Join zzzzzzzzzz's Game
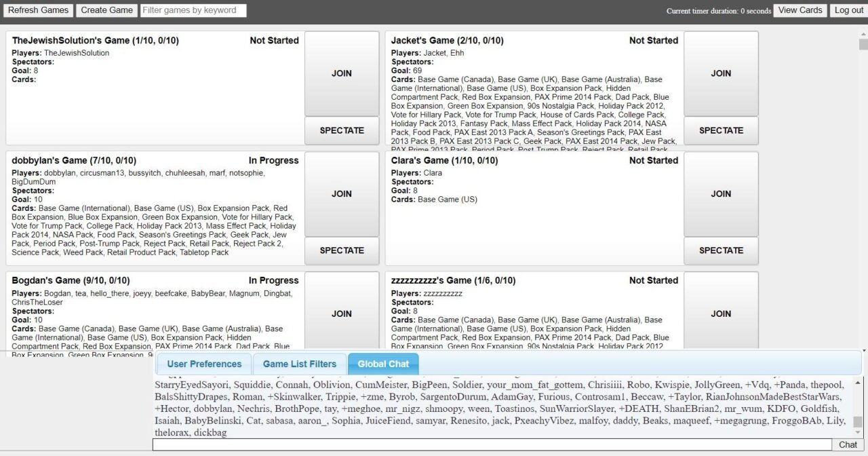Screen dimensions: 868x456 pyautogui.click(x=721, y=313)
